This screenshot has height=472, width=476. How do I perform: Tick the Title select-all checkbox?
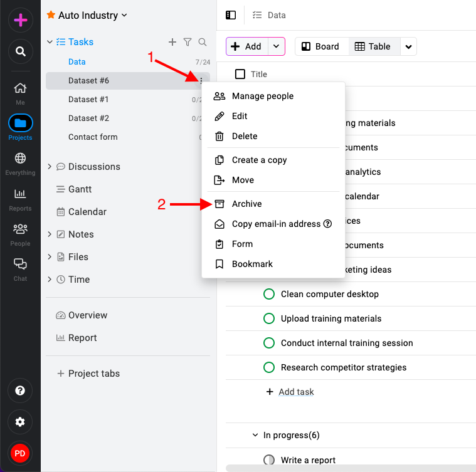pos(240,74)
